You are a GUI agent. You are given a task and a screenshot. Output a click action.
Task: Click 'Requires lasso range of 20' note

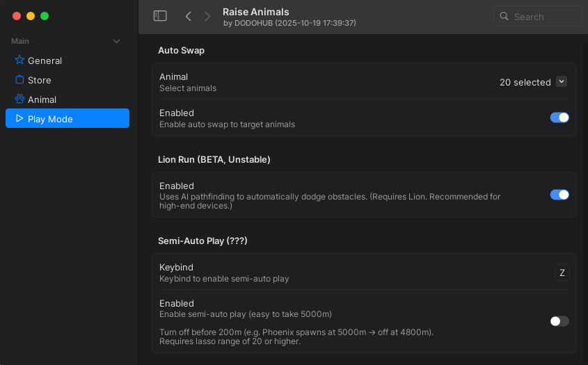(x=230, y=341)
